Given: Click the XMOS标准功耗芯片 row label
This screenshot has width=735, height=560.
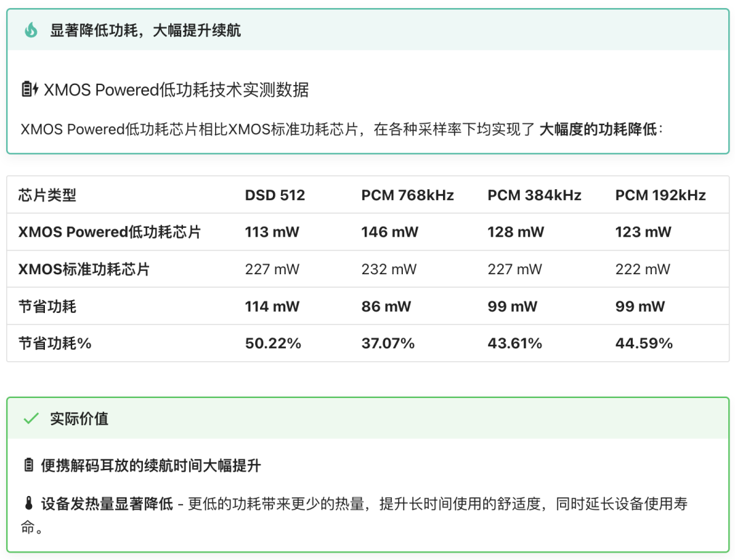Looking at the screenshot, I should [84, 269].
